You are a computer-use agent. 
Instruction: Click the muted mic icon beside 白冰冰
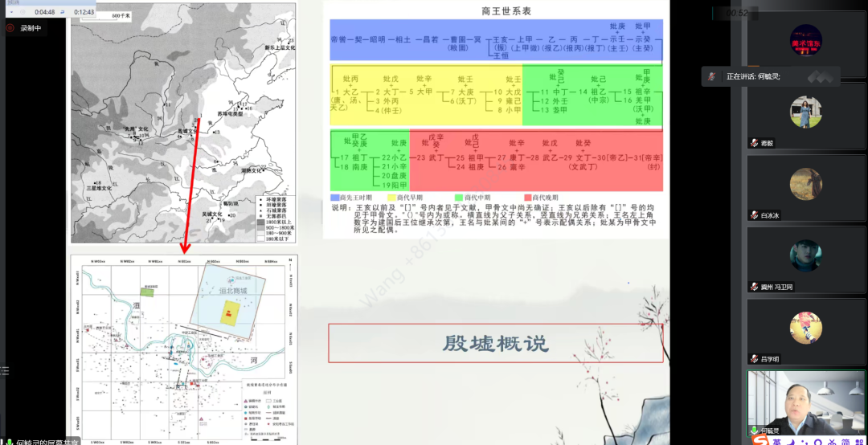click(754, 215)
